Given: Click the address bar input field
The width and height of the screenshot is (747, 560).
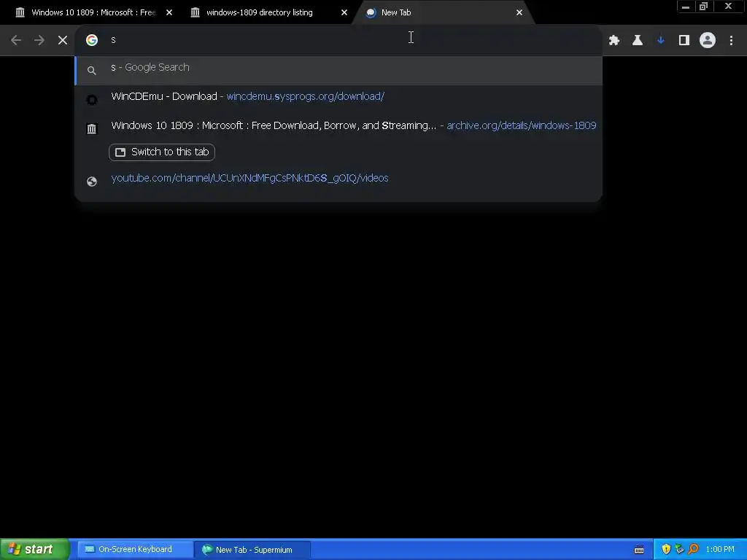Looking at the screenshot, I should (x=338, y=40).
